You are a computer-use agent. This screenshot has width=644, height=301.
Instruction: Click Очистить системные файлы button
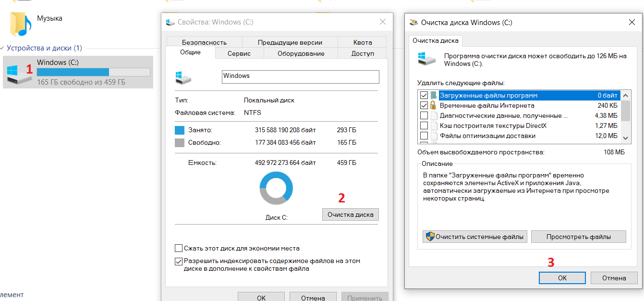(475, 237)
